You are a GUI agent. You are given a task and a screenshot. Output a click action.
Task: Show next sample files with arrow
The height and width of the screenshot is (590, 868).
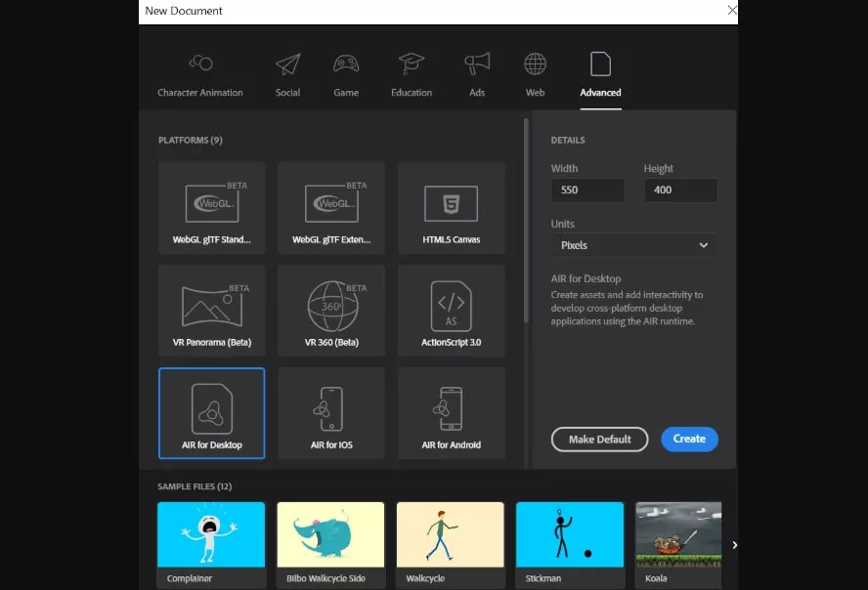click(x=734, y=545)
